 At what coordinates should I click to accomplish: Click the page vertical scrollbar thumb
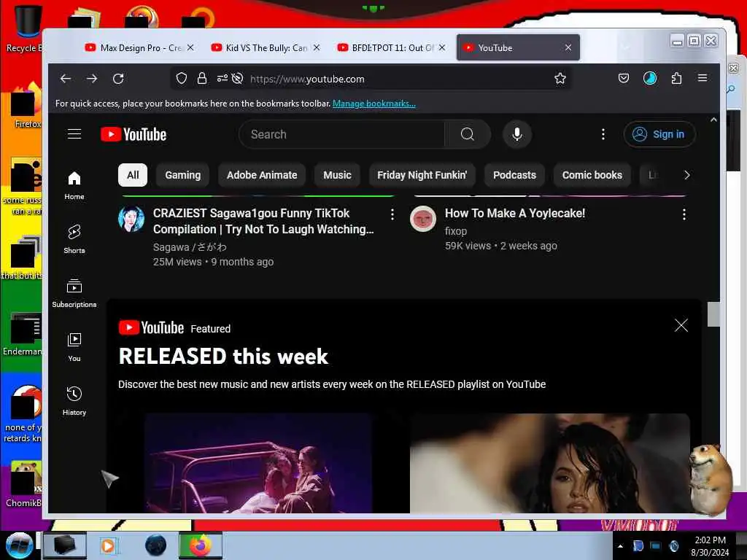pyautogui.click(x=713, y=314)
